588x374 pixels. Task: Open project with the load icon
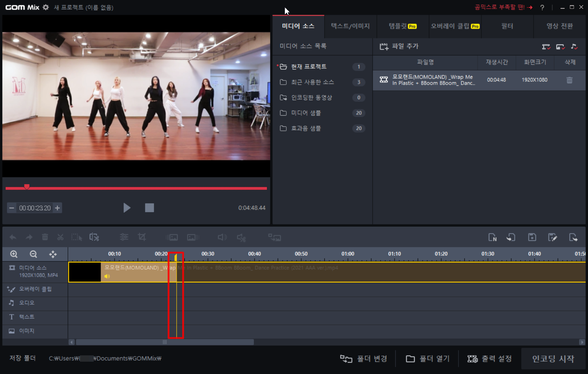(x=511, y=237)
